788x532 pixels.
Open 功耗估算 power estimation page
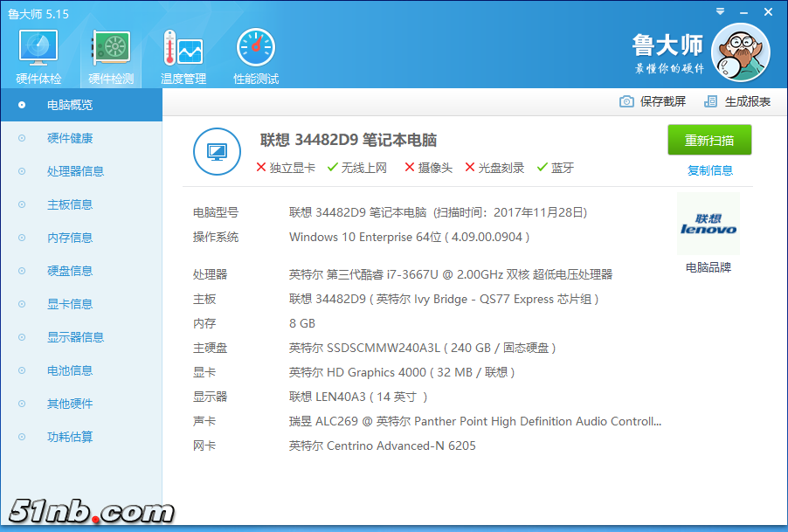click(70, 437)
